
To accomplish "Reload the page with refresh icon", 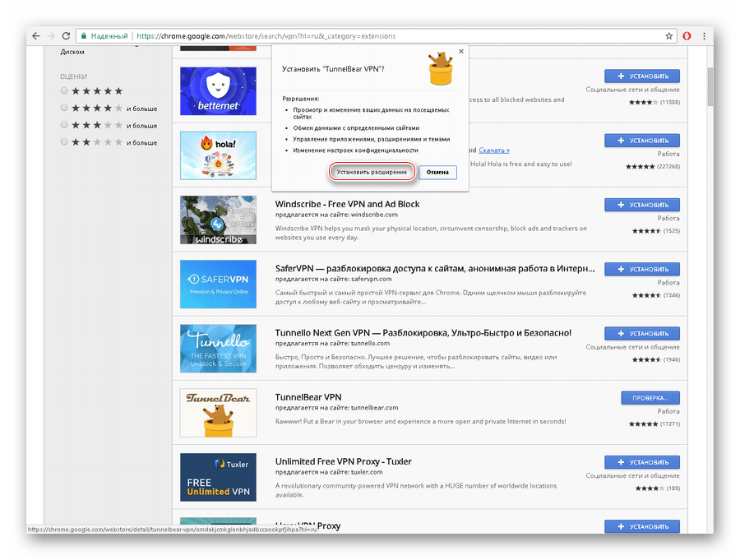I will point(66,36).
